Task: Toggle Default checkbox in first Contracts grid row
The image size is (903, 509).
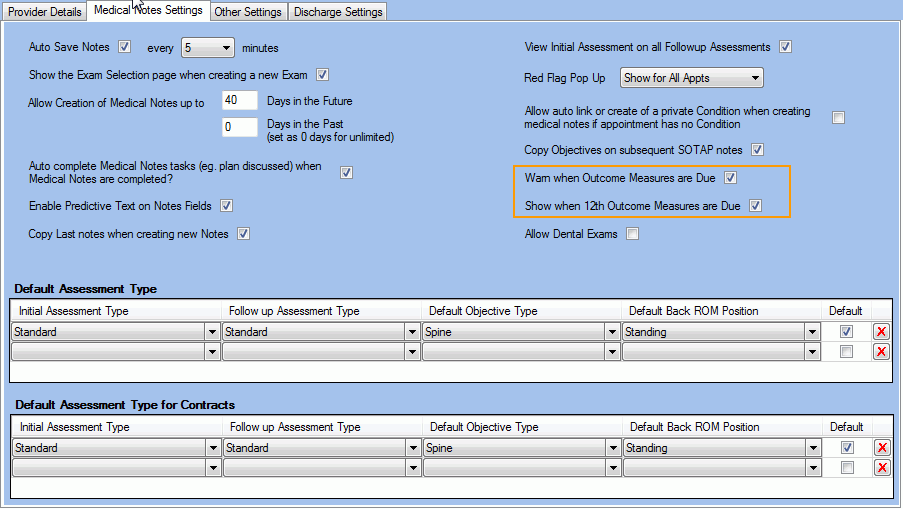Action: click(x=847, y=448)
